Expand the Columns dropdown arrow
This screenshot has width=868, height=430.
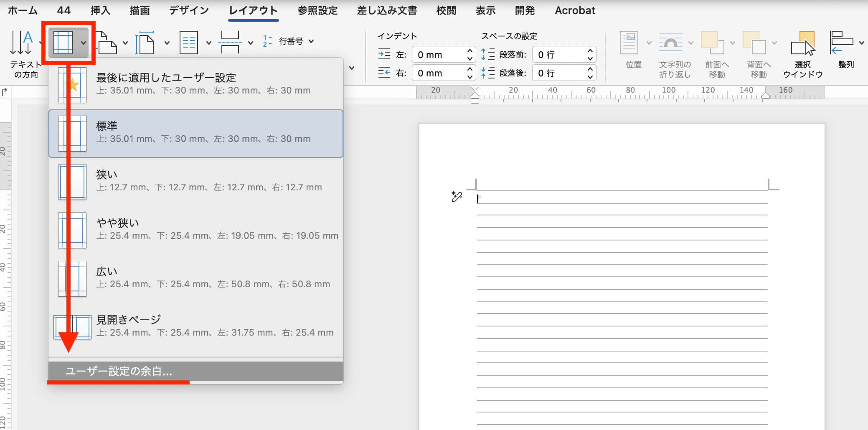pos(208,43)
